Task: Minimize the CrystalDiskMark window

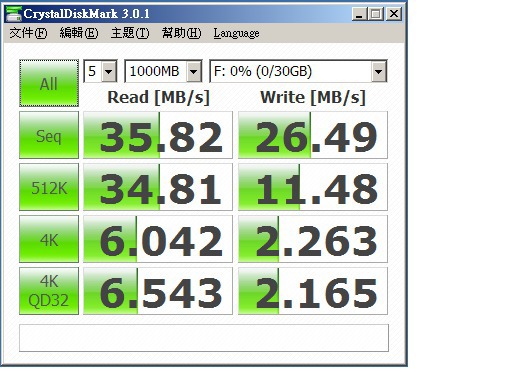Action: coord(359,14)
